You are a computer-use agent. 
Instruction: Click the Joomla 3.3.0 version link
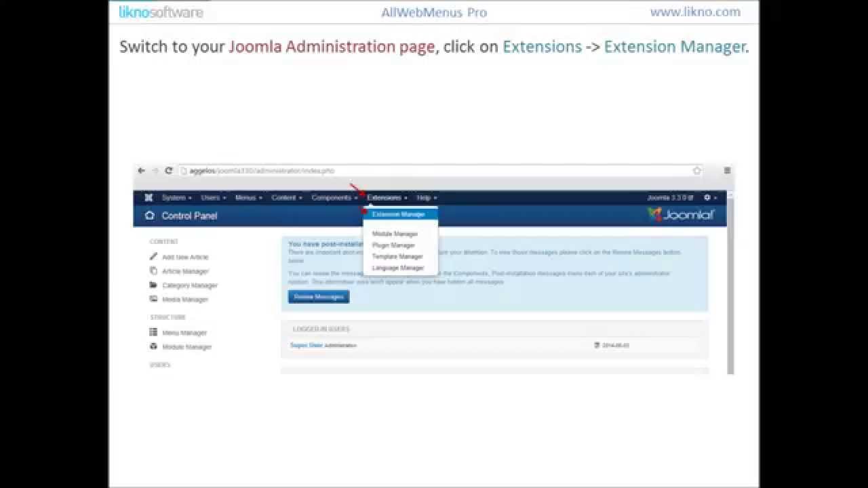(671, 198)
